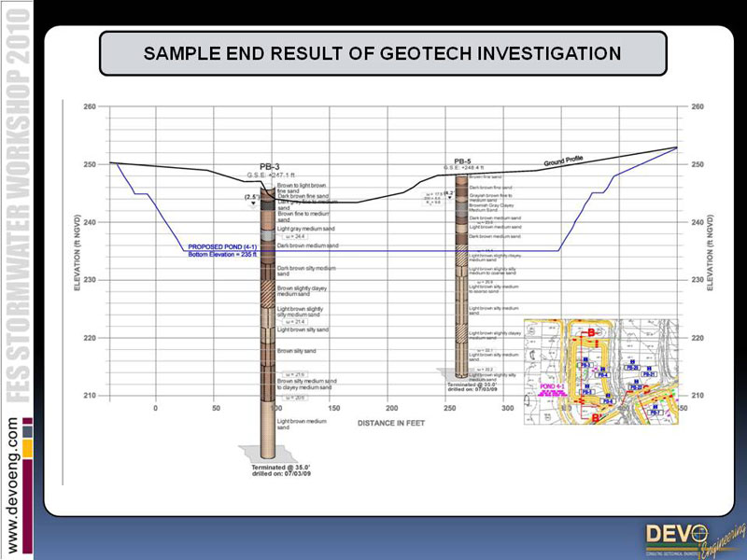Click the DEVO Engineering logo
The height and width of the screenshot is (560, 747).
tap(687, 539)
